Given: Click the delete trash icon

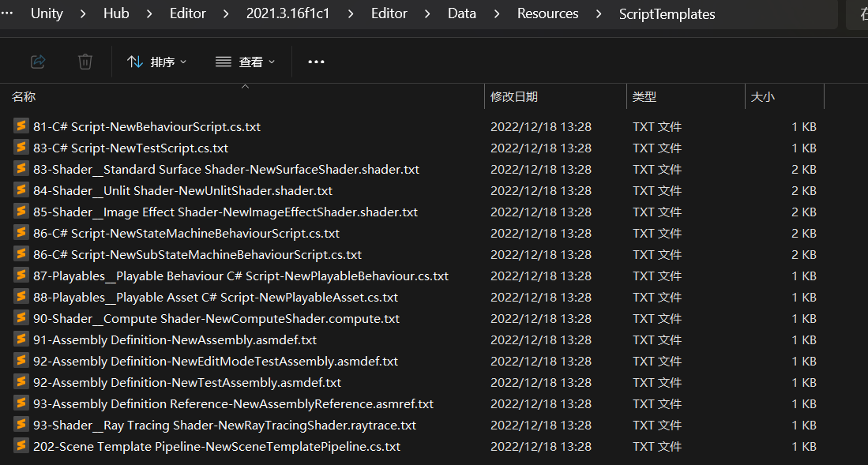Looking at the screenshot, I should (85, 62).
